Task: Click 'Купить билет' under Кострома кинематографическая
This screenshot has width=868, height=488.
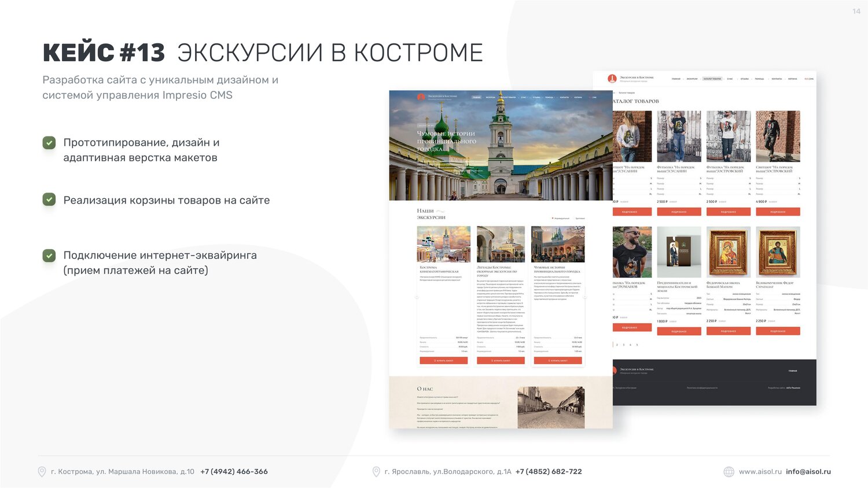Action: [x=444, y=360]
